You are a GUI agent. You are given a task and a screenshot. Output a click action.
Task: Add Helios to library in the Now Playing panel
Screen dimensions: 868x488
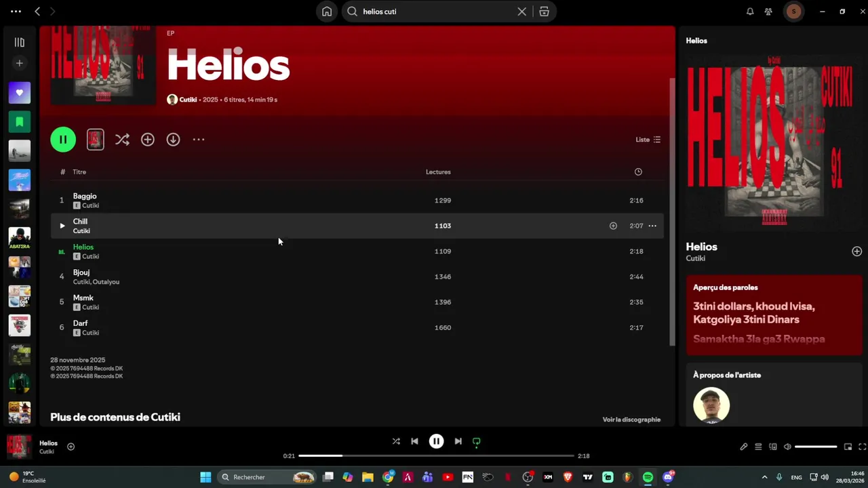click(x=857, y=251)
